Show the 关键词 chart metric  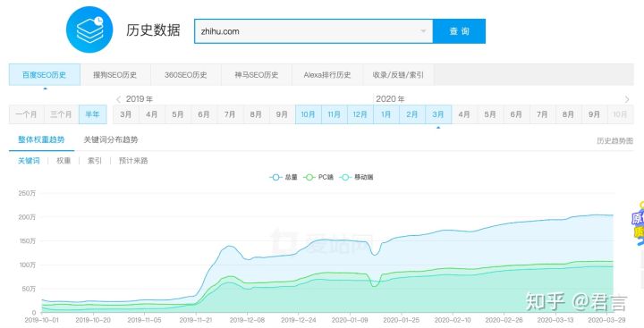point(29,161)
